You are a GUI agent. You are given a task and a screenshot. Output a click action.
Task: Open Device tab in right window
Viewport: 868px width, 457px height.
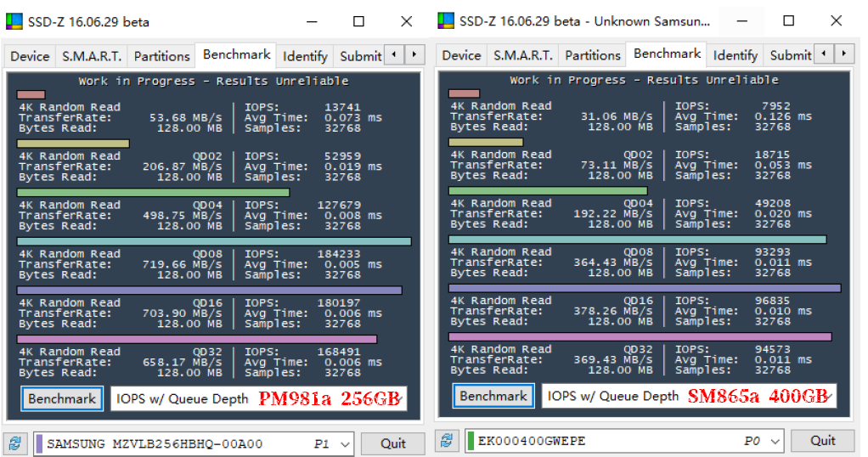pos(461,55)
